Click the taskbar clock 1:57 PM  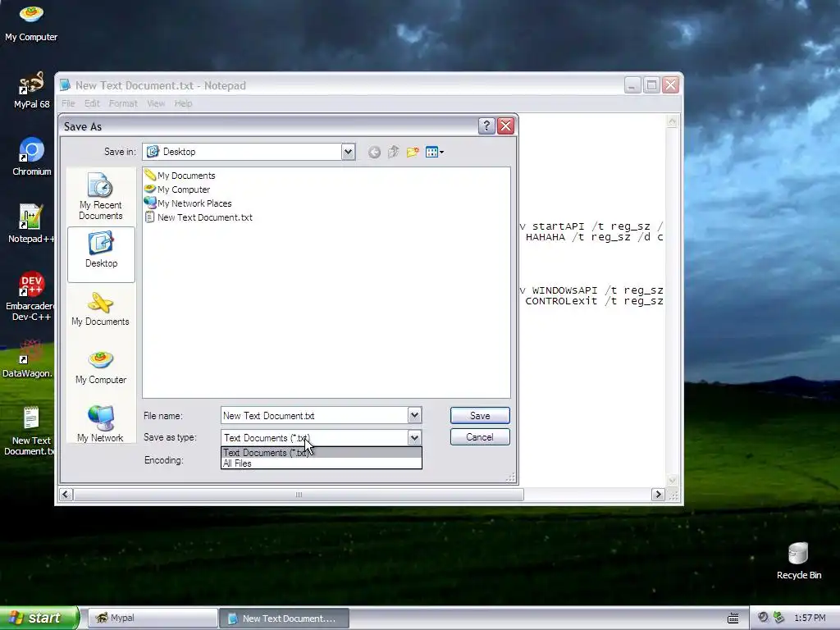pyautogui.click(x=810, y=619)
